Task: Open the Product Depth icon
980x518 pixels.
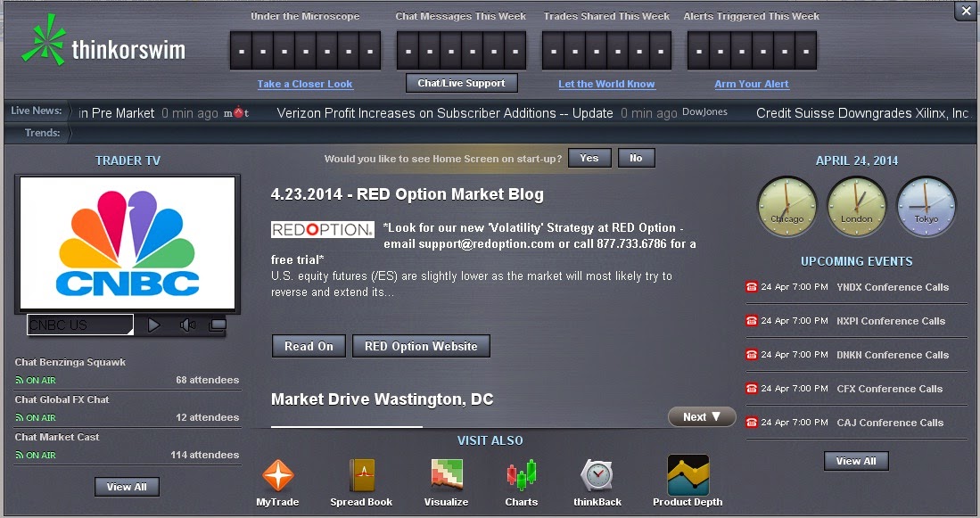Action: [688, 475]
